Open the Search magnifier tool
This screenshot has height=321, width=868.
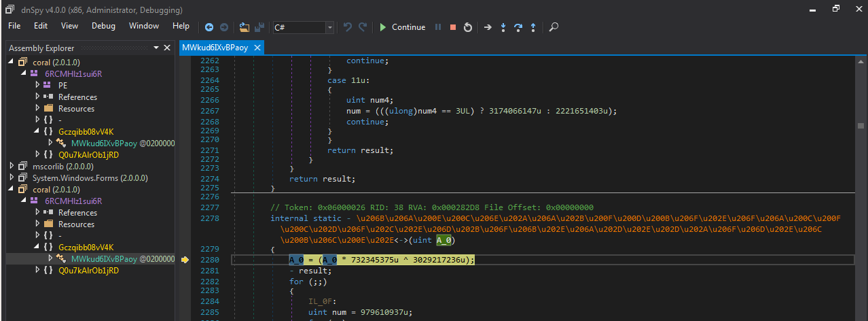554,27
